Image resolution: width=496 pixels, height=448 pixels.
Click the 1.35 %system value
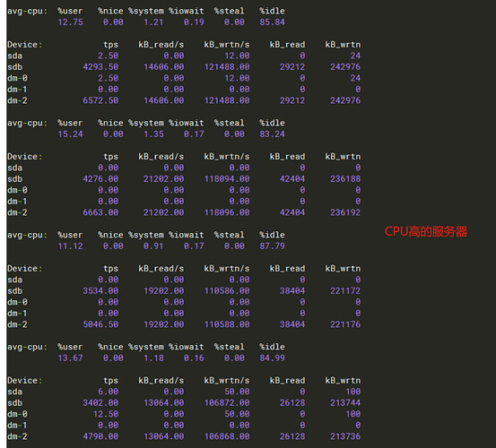(x=153, y=134)
